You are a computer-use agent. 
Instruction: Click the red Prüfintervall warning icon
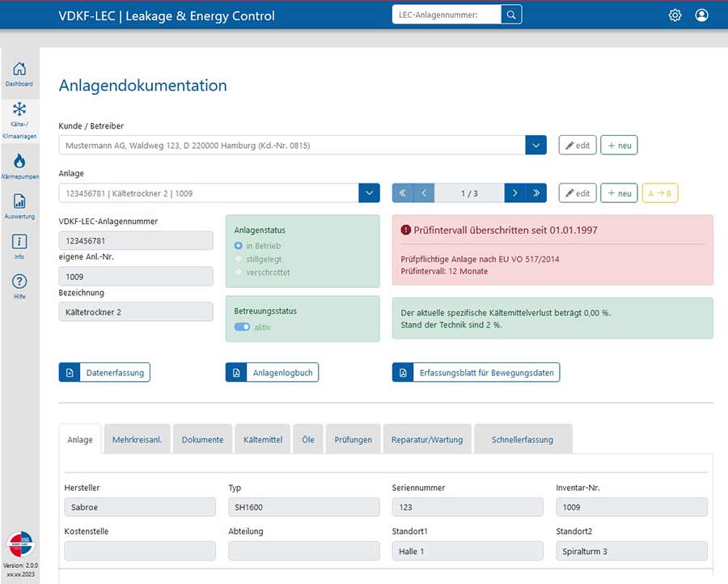pyautogui.click(x=406, y=230)
